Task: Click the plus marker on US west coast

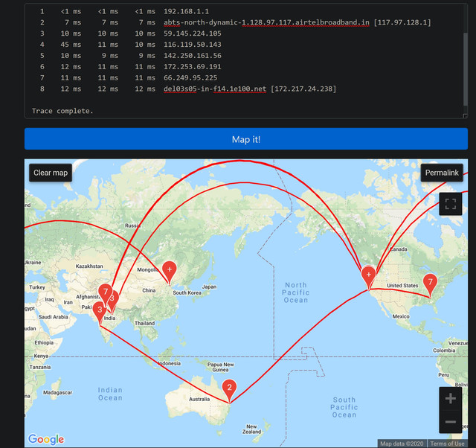Action: [x=368, y=275]
